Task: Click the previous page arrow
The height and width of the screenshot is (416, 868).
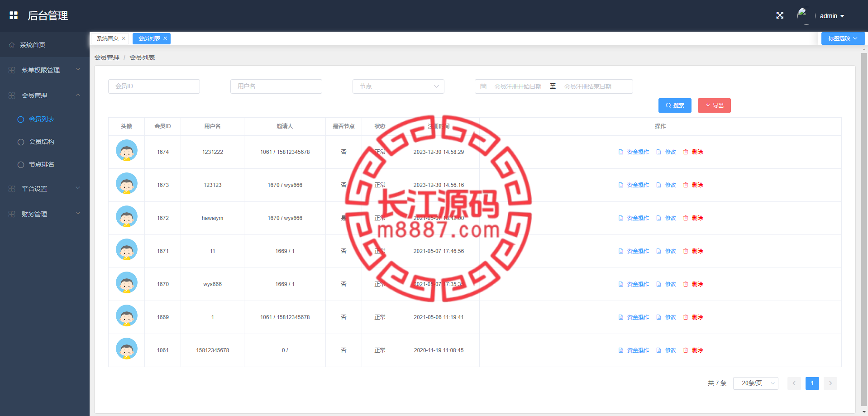Action: tap(794, 383)
